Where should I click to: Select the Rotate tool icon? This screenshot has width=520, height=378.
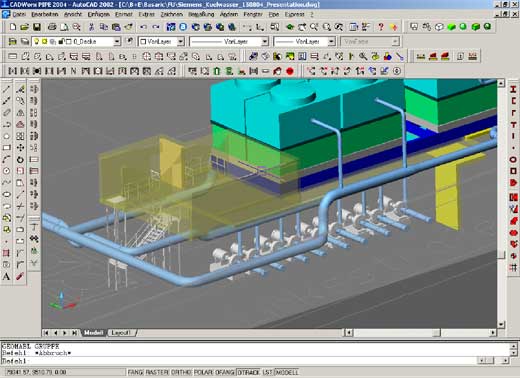coord(20,159)
